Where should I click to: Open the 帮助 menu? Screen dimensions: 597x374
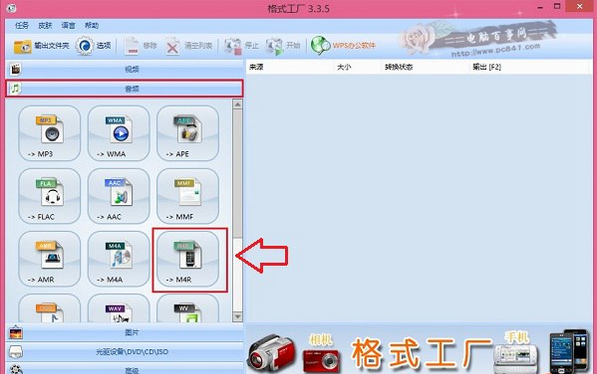point(91,26)
